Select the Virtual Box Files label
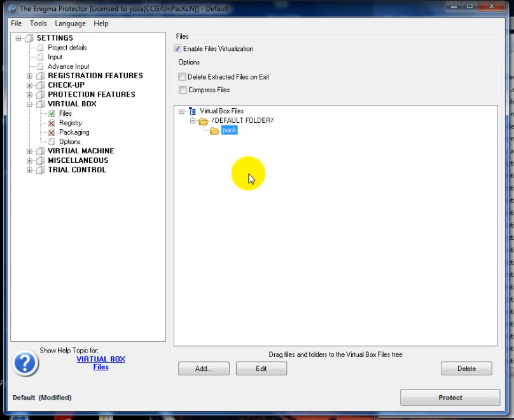This screenshot has width=514, height=420. (x=221, y=111)
